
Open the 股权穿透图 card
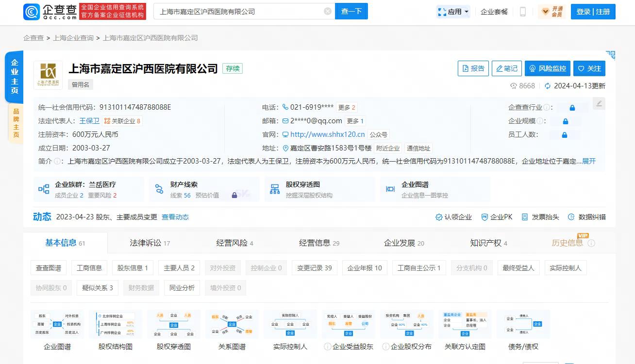click(319, 189)
